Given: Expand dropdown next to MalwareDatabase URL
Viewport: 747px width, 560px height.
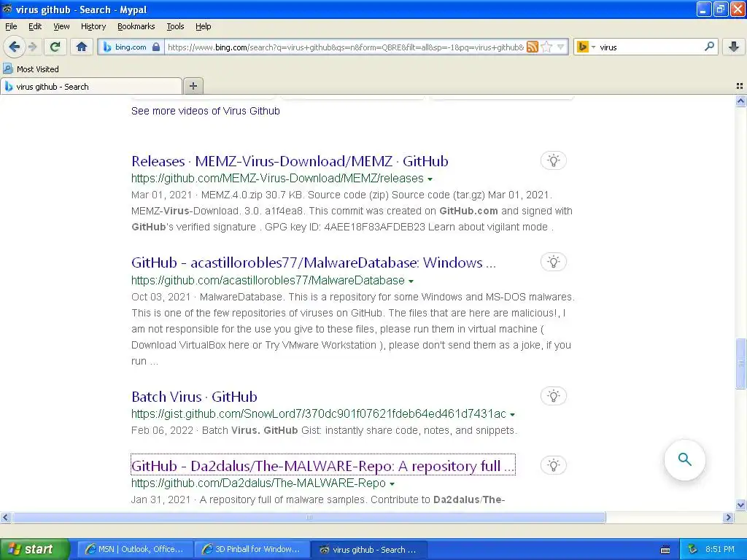Looking at the screenshot, I should tap(411, 281).
